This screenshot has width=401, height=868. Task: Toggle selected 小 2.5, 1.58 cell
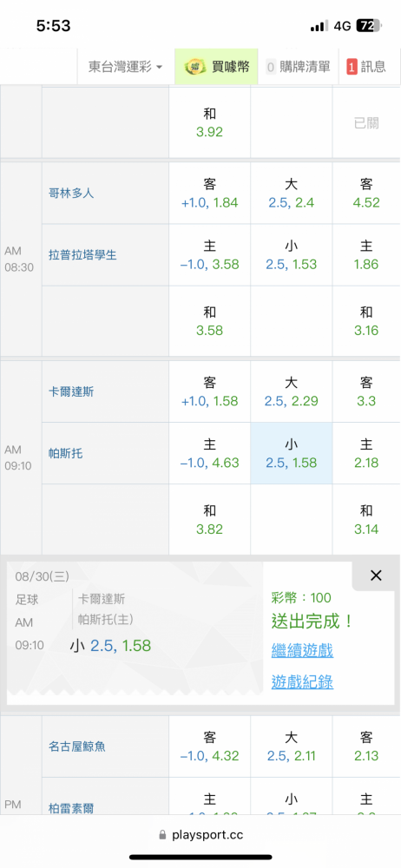coord(292,453)
